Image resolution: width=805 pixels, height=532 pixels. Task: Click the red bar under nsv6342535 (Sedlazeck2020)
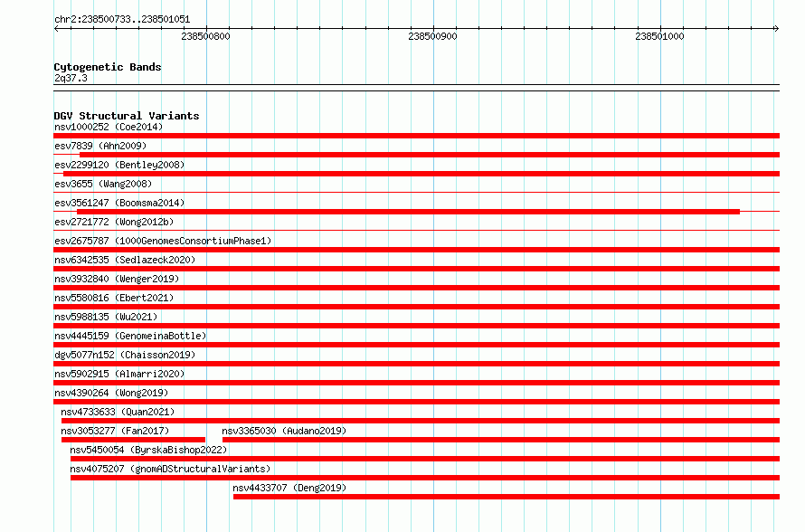click(416, 269)
